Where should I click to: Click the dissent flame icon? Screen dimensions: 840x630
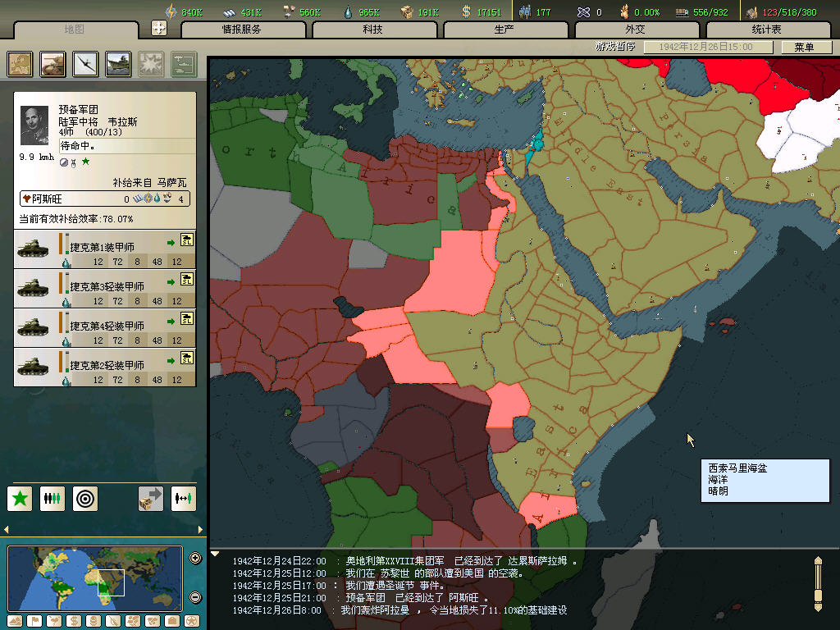click(x=624, y=11)
